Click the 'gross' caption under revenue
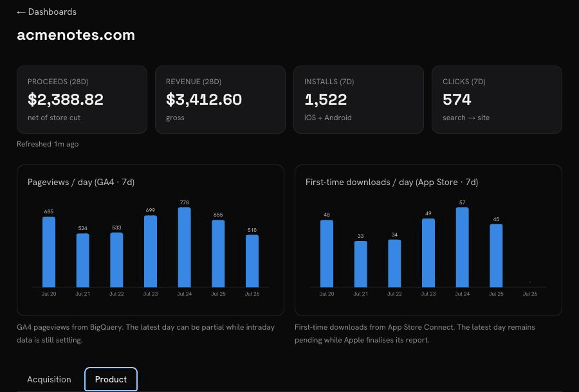 coord(175,118)
